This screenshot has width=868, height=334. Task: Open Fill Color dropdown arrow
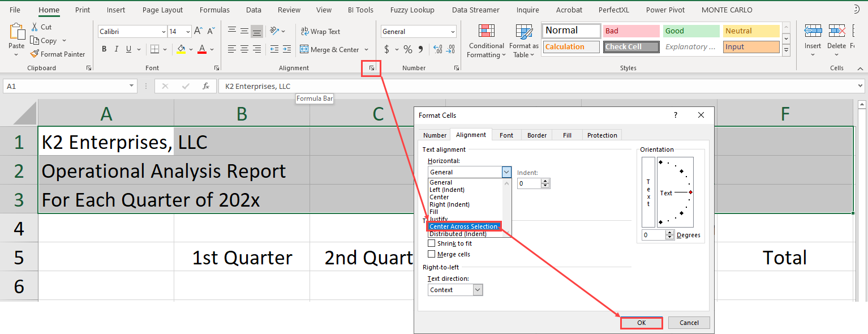point(190,50)
